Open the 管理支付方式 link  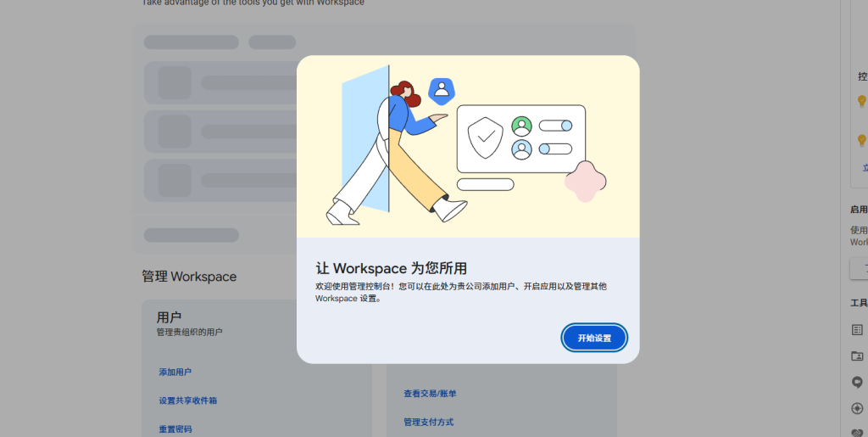tap(428, 422)
